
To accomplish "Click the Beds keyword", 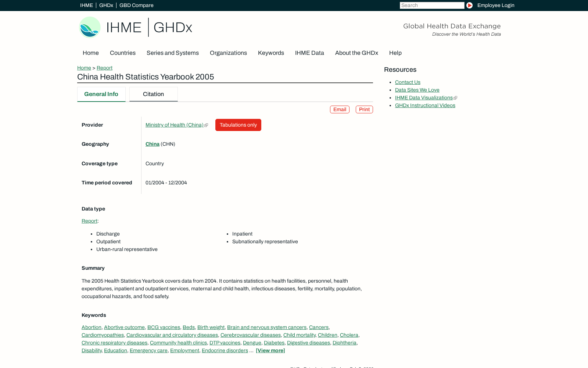I will tap(189, 327).
